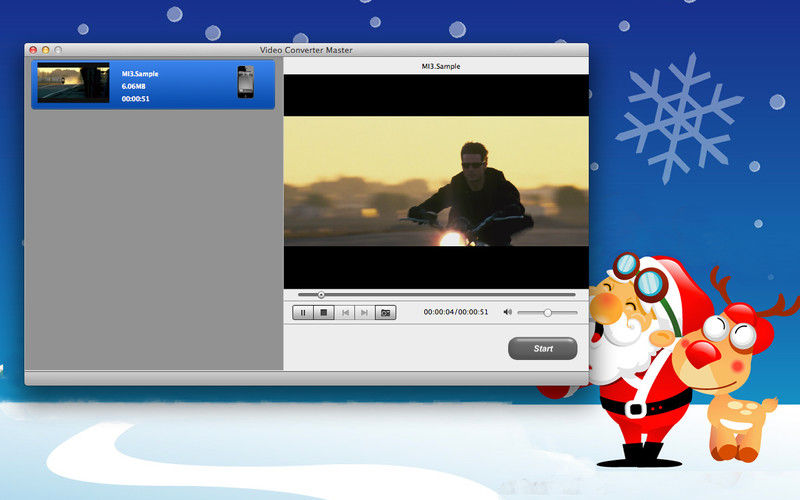Click the 00:00:04/00:00:51 time counter
Viewport: 800px width, 500px height.
click(x=456, y=312)
